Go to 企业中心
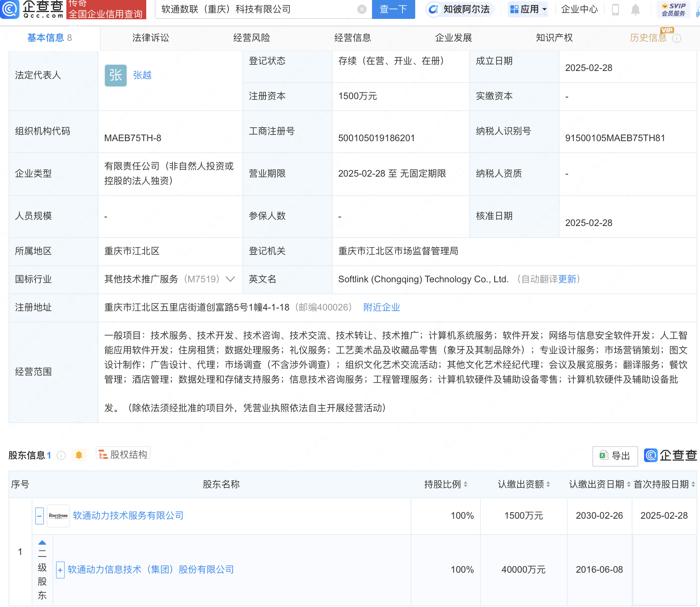This screenshot has width=700, height=607. (579, 9)
